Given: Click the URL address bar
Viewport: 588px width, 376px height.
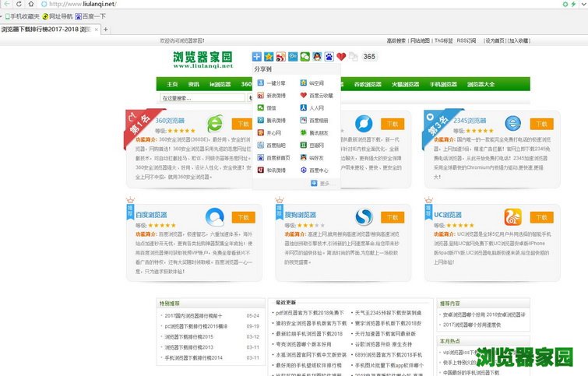Looking at the screenshot, I should click(300, 4).
